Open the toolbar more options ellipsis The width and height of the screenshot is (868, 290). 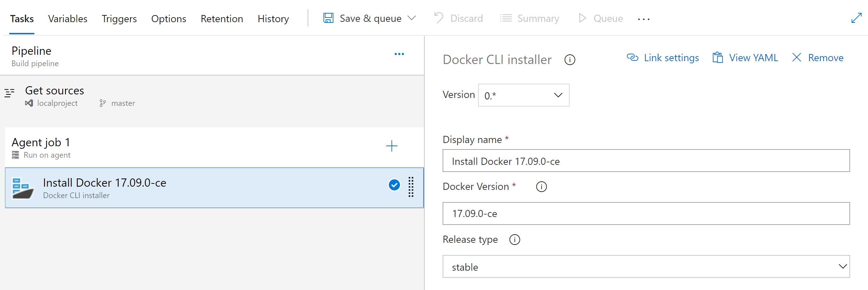click(643, 19)
